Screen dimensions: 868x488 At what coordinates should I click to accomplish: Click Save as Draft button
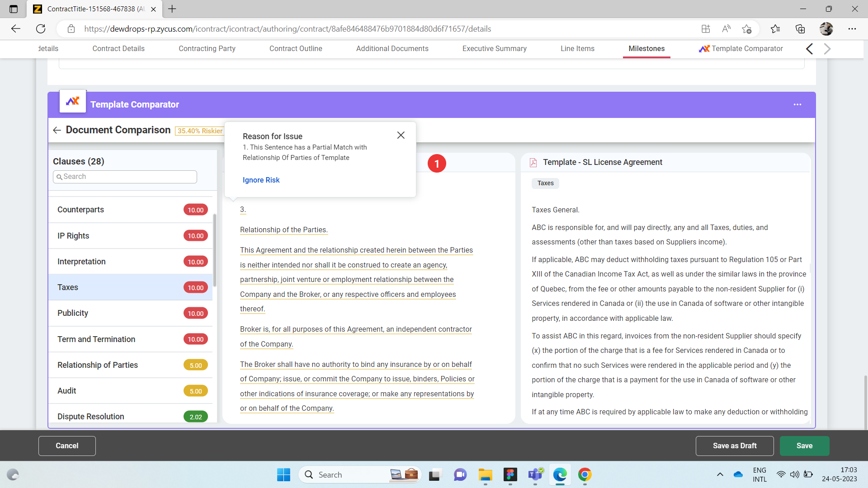click(734, 446)
